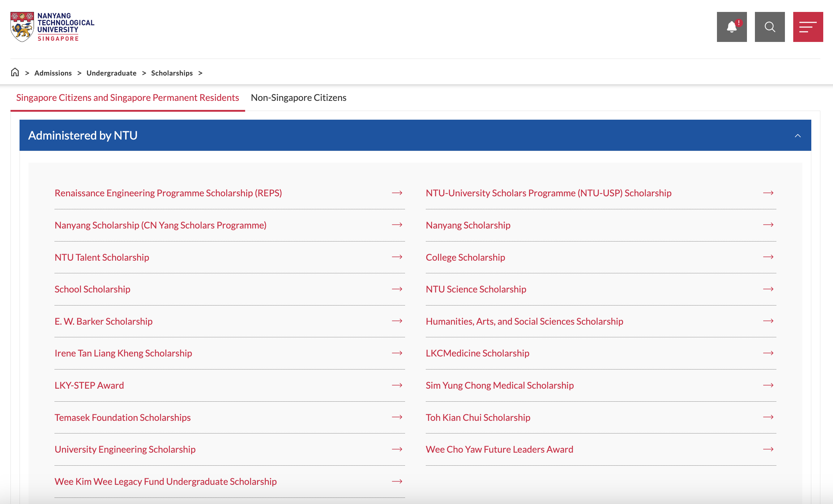Open Scholarships breadcrumb link
Viewport: 833px width, 504px height.
[172, 73]
